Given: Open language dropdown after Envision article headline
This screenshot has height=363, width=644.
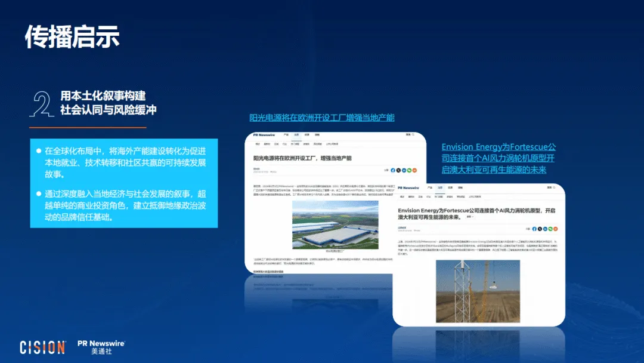Looking at the screenshot, I should 470,217.
